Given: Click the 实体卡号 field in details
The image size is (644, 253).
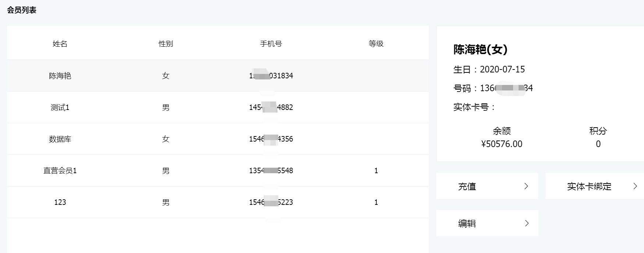Looking at the screenshot, I should (x=474, y=107).
